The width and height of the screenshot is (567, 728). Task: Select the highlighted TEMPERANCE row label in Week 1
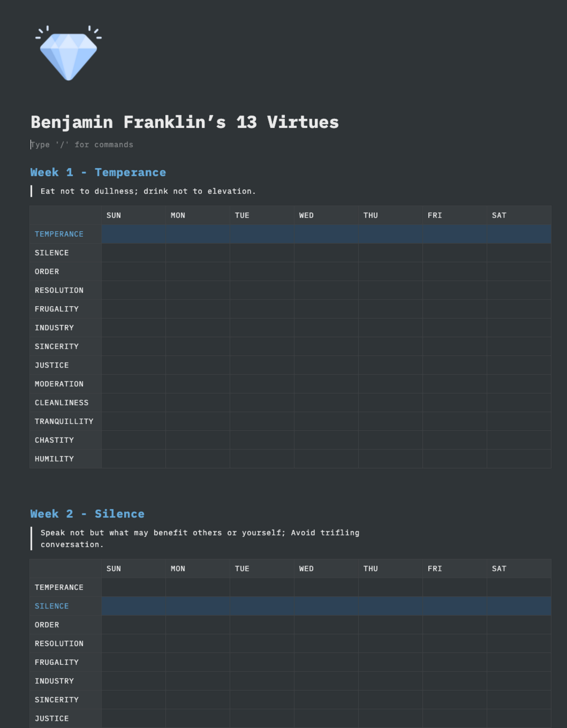click(x=59, y=234)
